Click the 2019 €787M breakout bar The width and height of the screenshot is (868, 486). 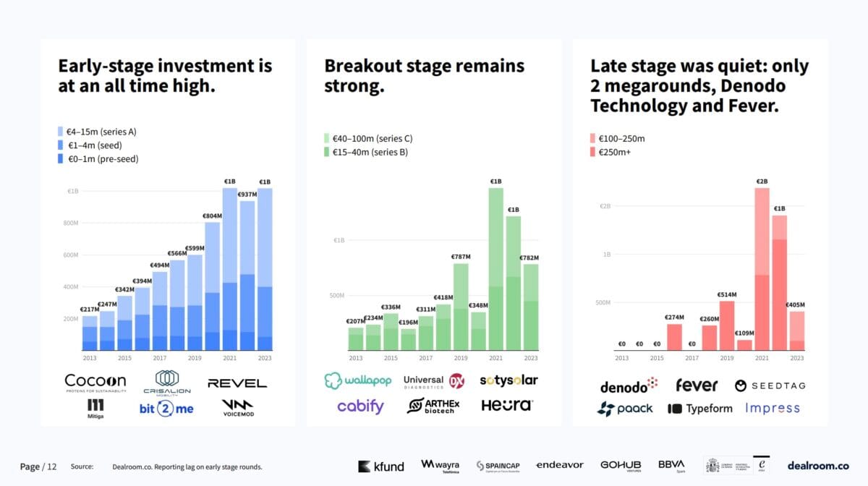(x=461, y=307)
